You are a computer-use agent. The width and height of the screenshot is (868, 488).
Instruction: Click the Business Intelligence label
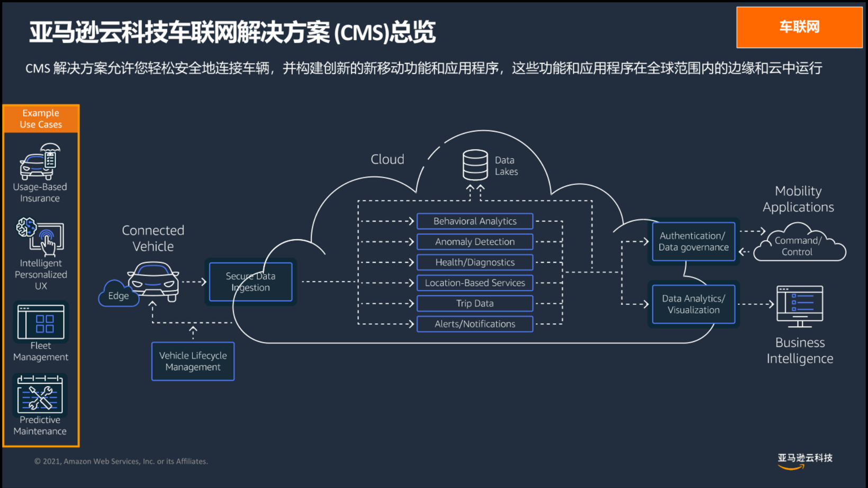pyautogui.click(x=800, y=350)
